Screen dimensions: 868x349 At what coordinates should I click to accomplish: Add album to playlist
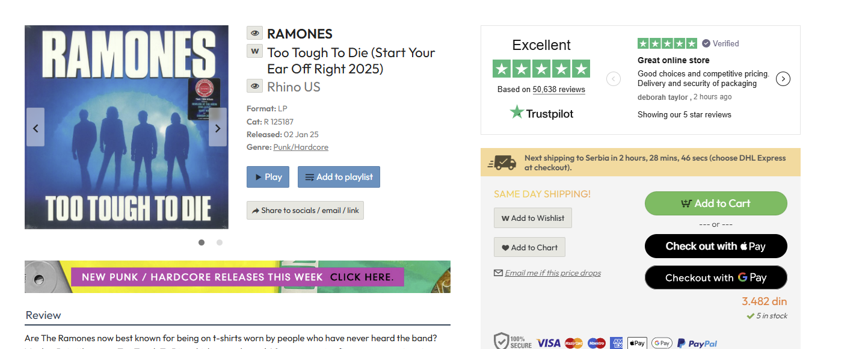click(339, 177)
